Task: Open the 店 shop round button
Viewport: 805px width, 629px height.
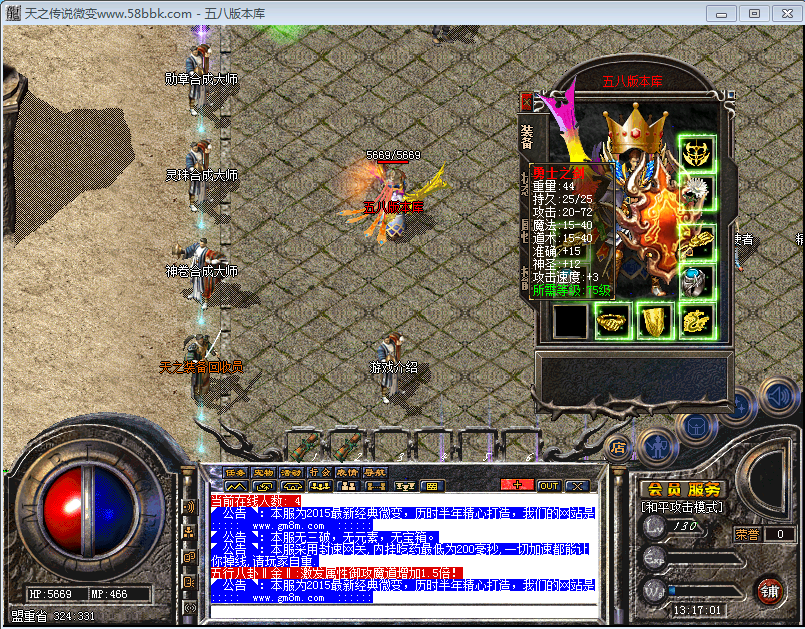Action: point(618,448)
